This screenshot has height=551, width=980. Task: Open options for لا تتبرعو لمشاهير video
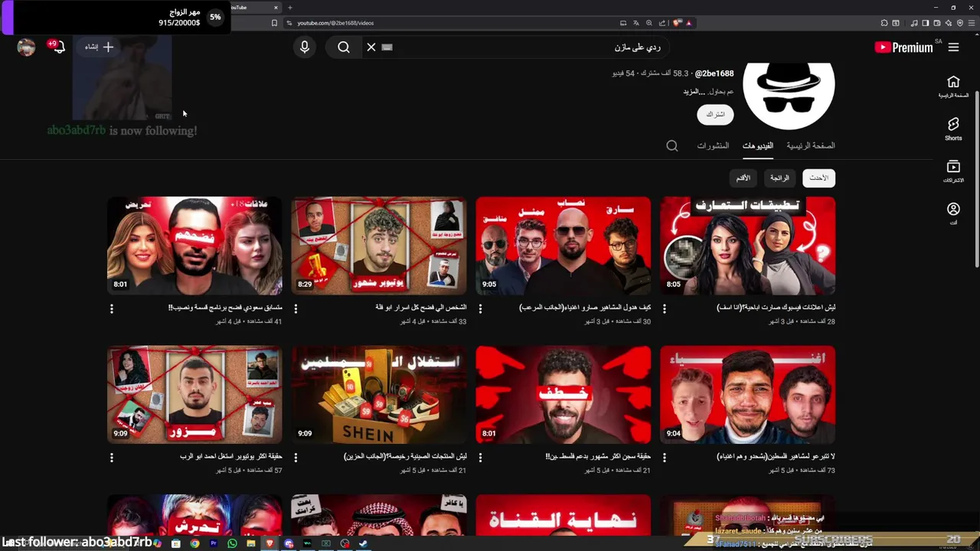click(665, 458)
